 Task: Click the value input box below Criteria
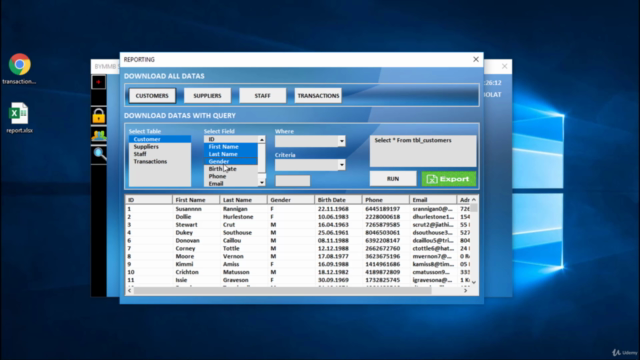(x=293, y=180)
